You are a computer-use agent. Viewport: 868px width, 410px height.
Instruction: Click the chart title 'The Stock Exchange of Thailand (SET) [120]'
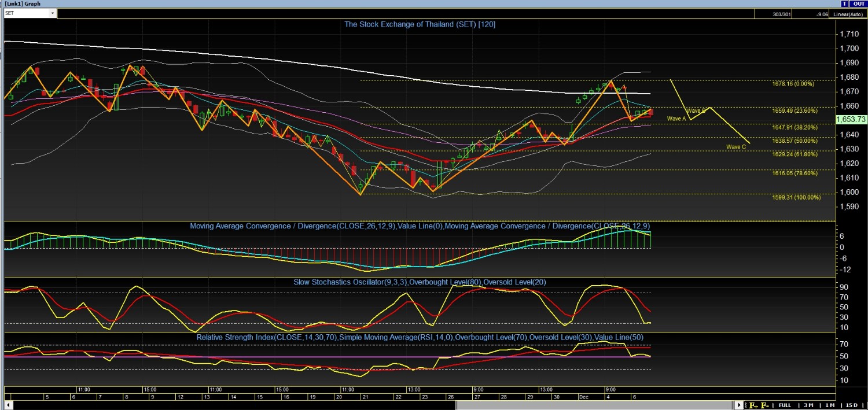tap(420, 24)
